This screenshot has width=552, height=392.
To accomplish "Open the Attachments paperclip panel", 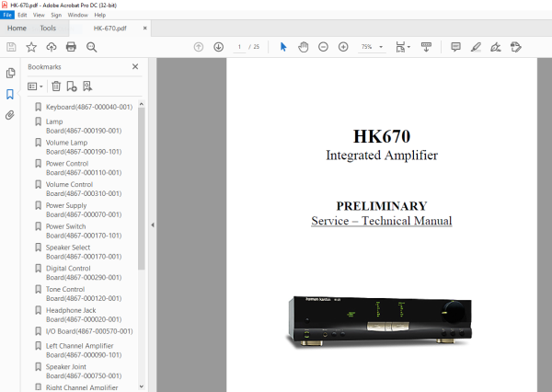I will 10,115.
